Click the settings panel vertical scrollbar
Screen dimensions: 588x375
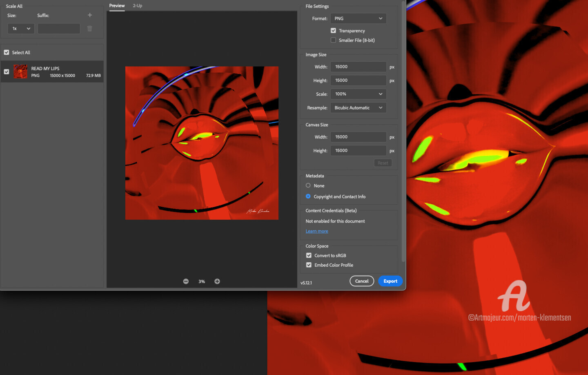(403, 132)
